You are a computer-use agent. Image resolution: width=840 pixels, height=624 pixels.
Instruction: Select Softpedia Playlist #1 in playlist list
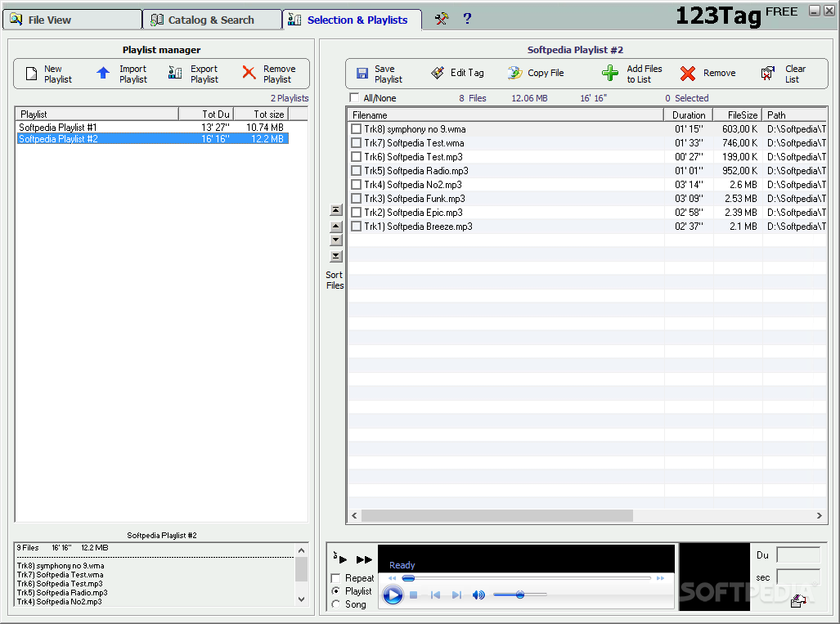tap(152, 128)
